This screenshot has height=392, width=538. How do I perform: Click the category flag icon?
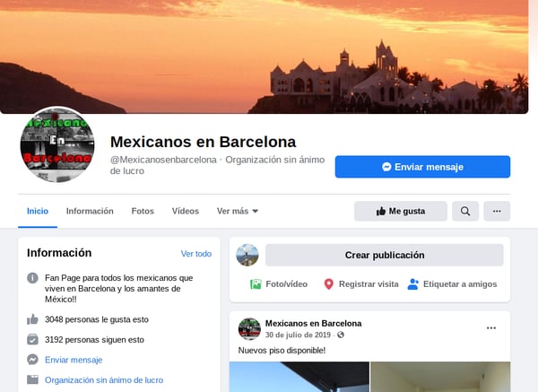coord(32,379)
